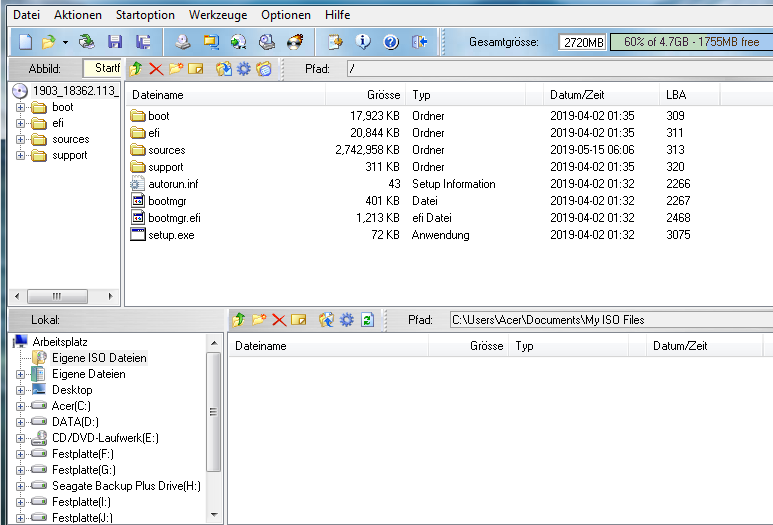The image size is (773, 525).
Task: Expand Seagate Backup Plus Drive(H:) node
Action: pyautogui.click(x=20, y=486)
